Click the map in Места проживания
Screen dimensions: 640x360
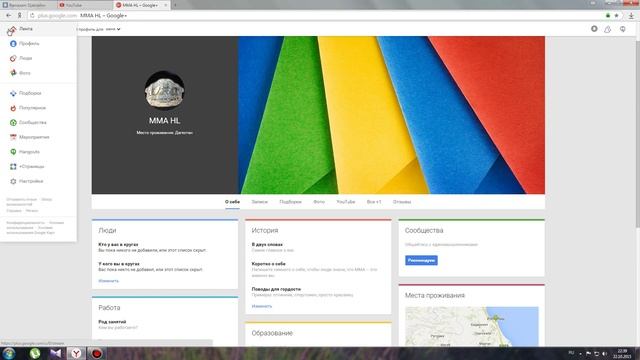pos(471,327)
